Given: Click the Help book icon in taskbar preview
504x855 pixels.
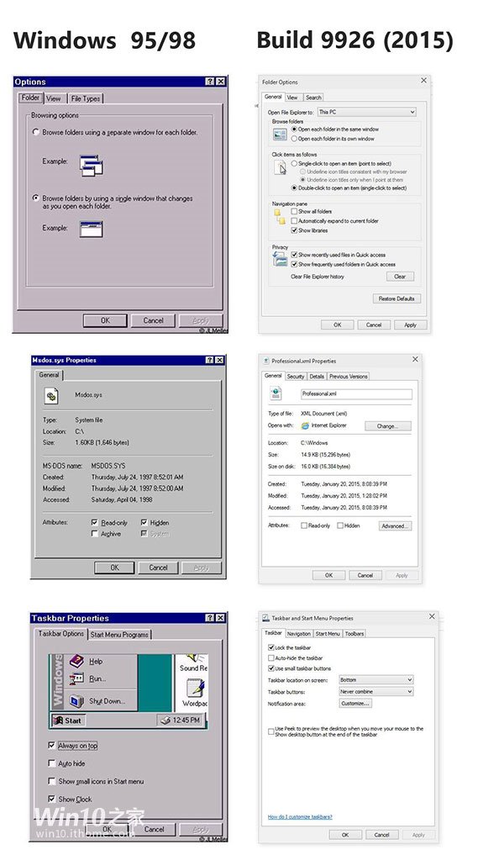Looking at the screenshot, I should click(77, 662).
